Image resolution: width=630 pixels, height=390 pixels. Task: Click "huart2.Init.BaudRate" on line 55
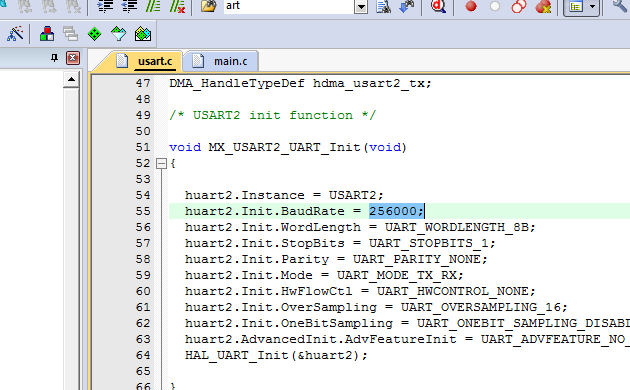264,211
